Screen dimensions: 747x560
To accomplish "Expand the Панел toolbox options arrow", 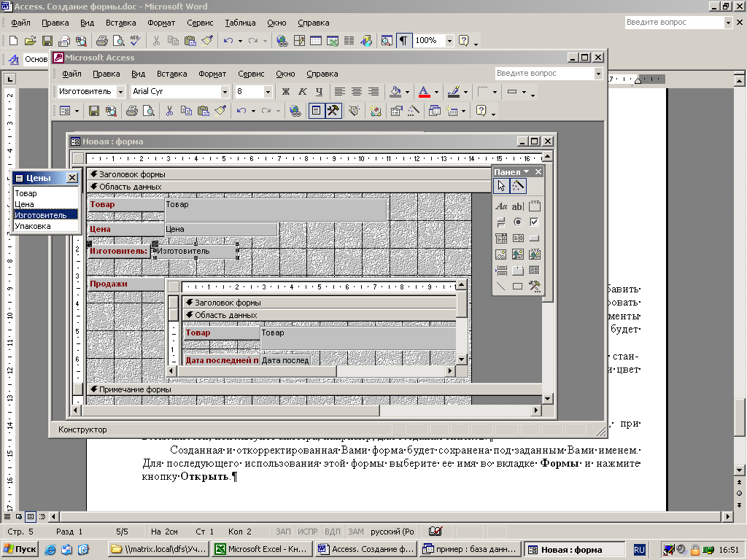I will (527, 172).
